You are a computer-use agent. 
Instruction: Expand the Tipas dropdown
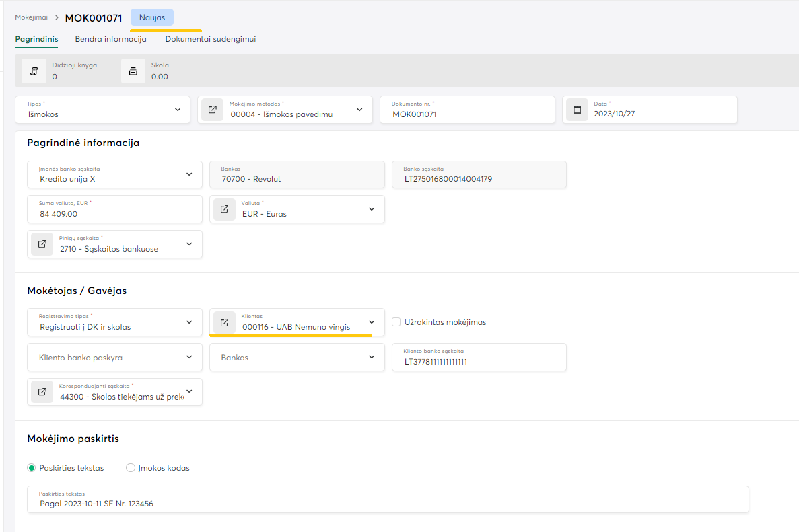click(x=178, y=110)
